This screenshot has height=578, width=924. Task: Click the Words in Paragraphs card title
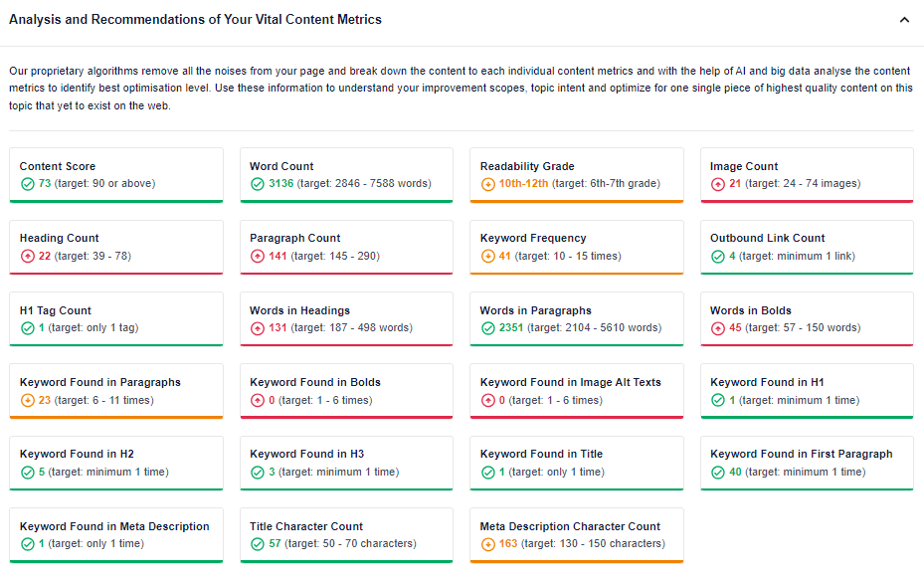pos(536,310)
